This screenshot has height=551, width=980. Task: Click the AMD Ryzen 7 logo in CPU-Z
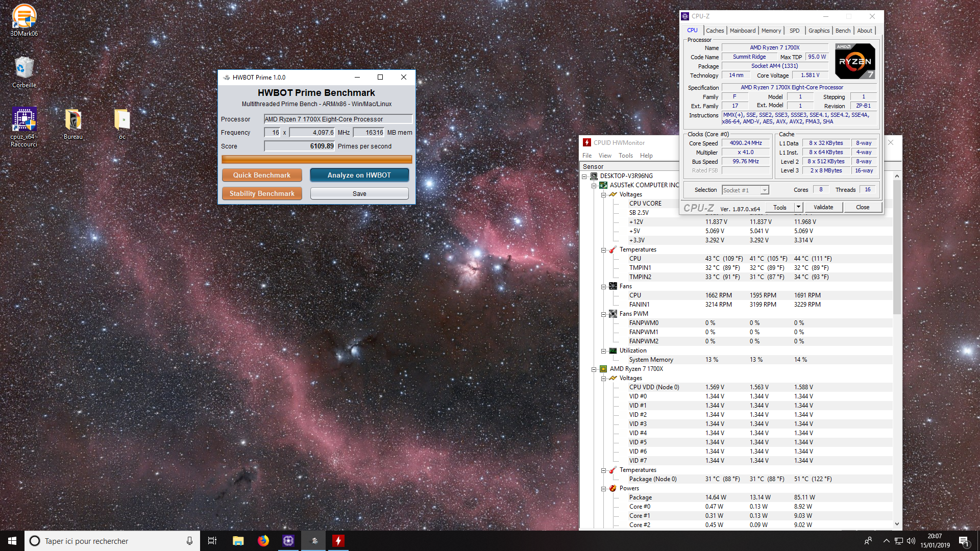[855, 61]
